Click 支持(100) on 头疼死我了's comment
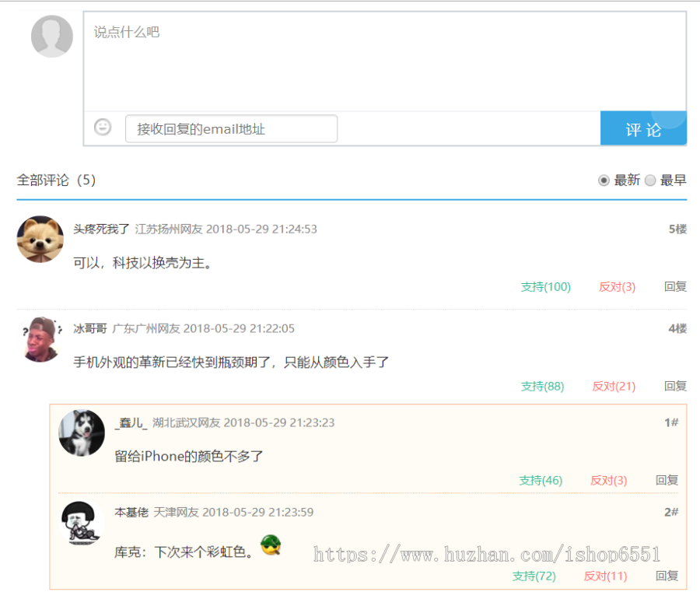700x599 pixels. pos(546,286)
